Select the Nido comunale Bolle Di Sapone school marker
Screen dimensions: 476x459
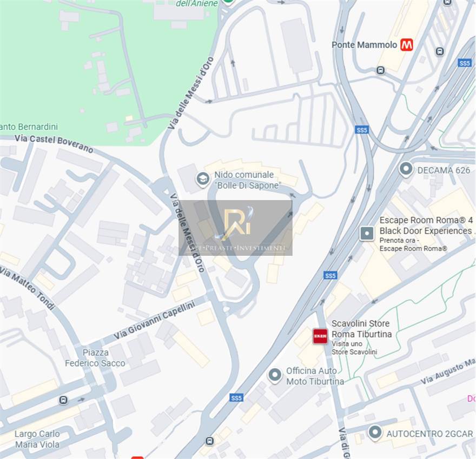pos(202,179)
